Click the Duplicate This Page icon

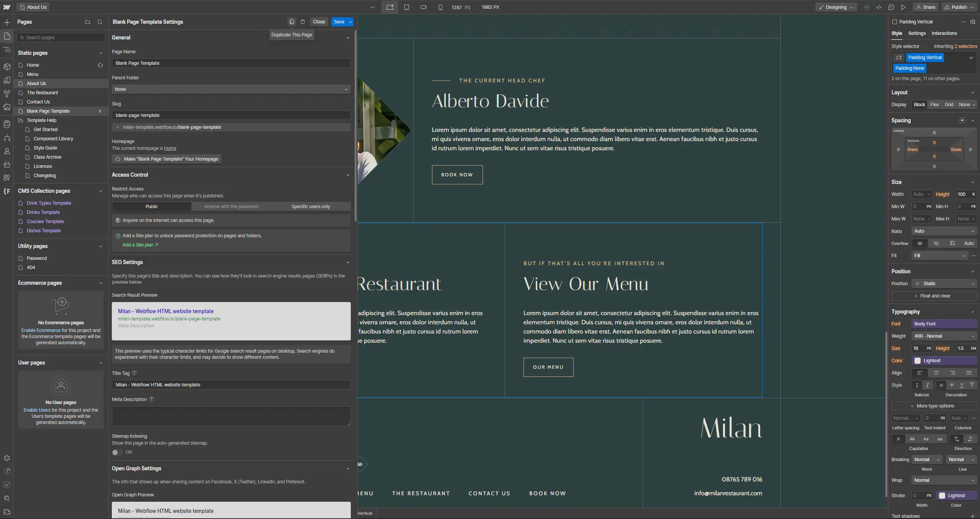click(x=292, y=22)
